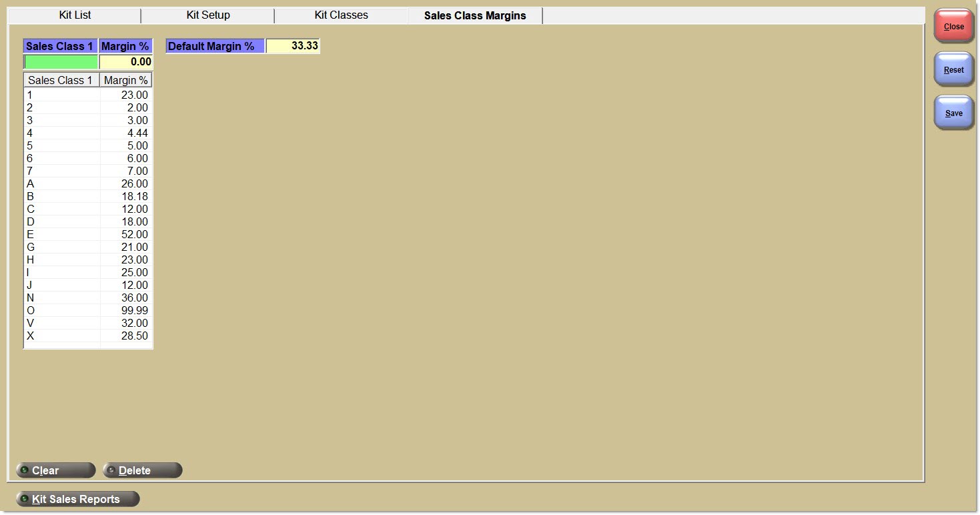Image resolution: width=980 pixels, height=515 pixels.
Task: Open the Kit Setup tab
Action: (x=208, y=15)
